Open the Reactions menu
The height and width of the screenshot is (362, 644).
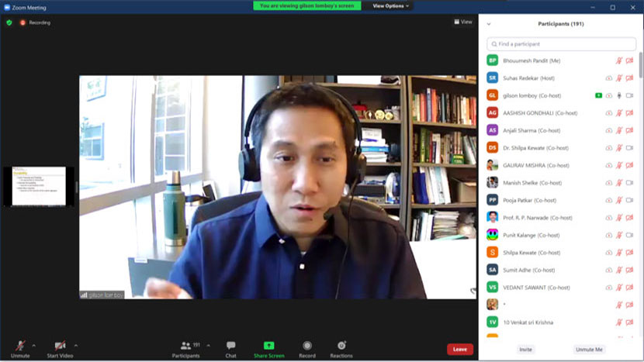pyautogui.click(x=341, y=348)
